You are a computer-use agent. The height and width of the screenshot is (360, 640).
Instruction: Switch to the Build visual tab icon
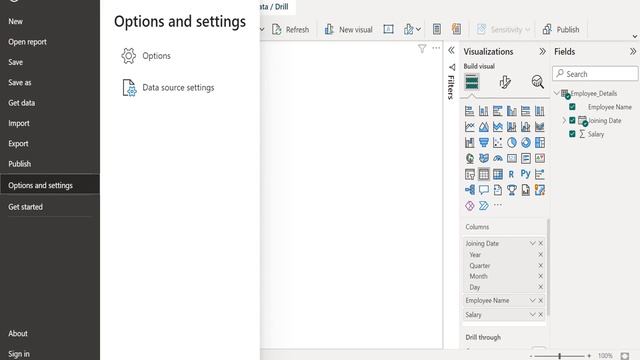click(x=472, y=82)
